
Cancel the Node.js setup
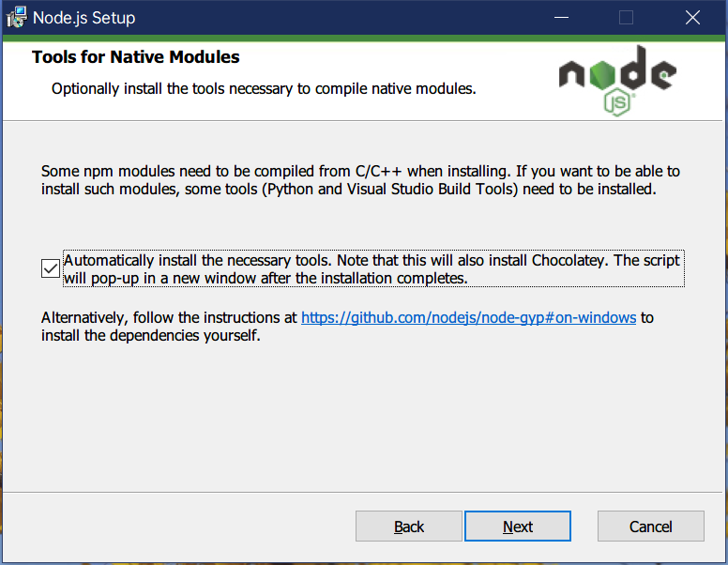tap(650, 527)
